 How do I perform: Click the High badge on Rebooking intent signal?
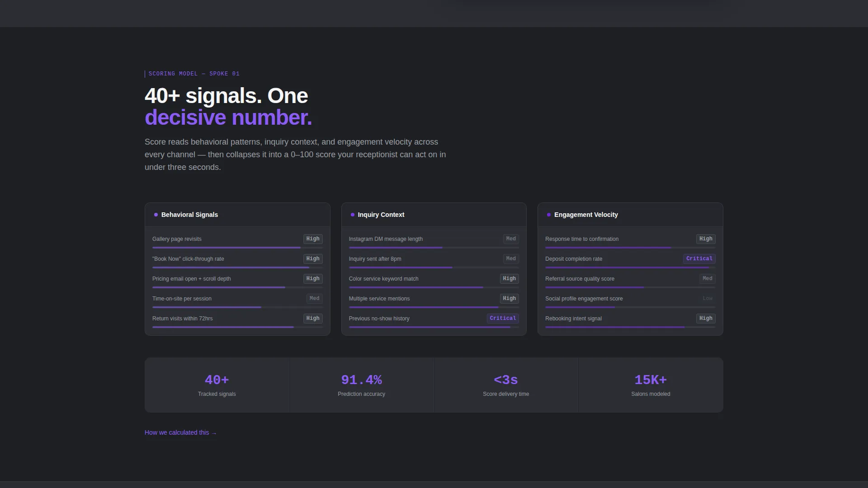[x=706, y=318]
